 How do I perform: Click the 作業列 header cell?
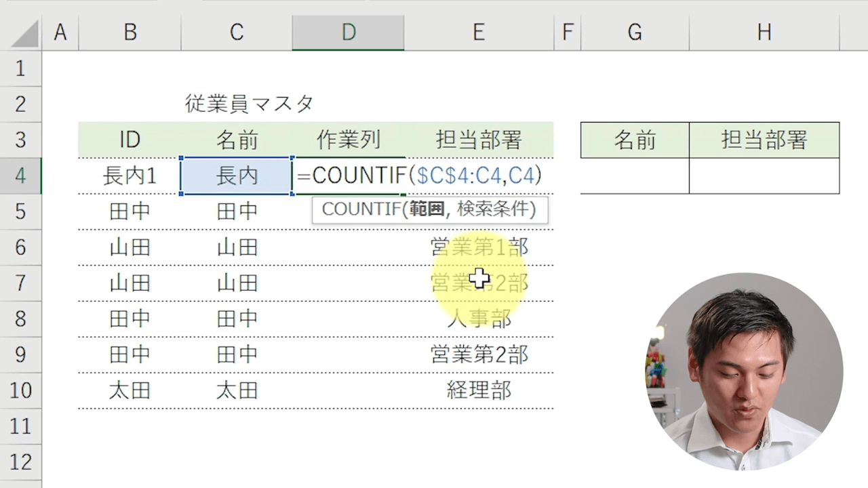click(349, 140)
